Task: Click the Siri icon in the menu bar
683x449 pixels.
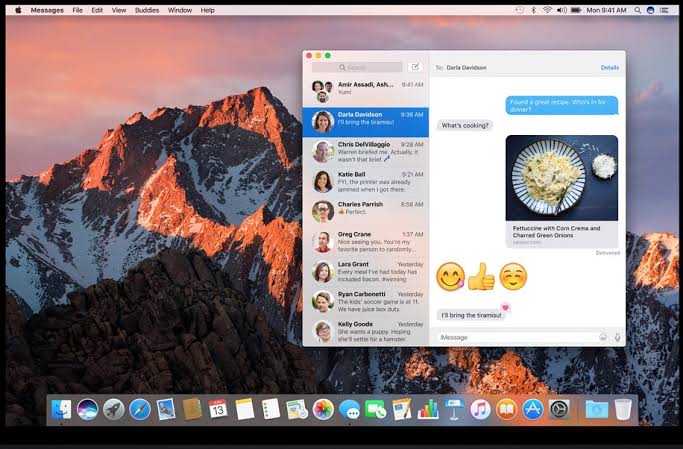Action: click(x=651, y=10)
